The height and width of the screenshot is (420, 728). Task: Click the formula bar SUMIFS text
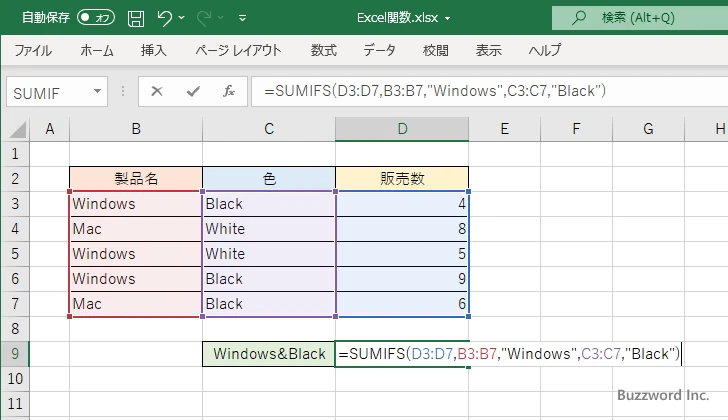(435, 90)
